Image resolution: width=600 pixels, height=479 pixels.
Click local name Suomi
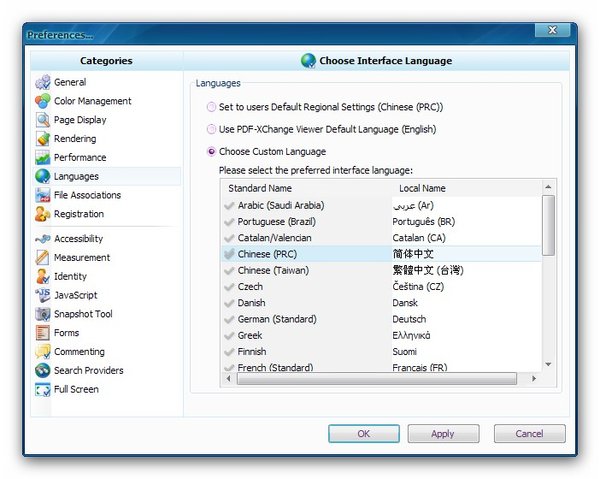(404, 352)
